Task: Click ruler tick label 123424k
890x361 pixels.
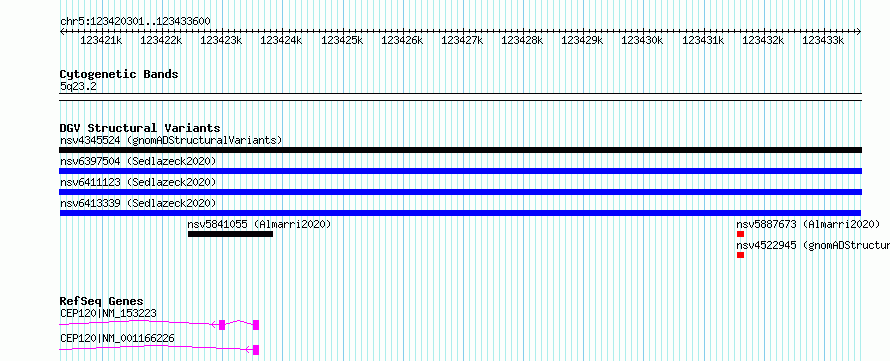Action: click(281, 40)
